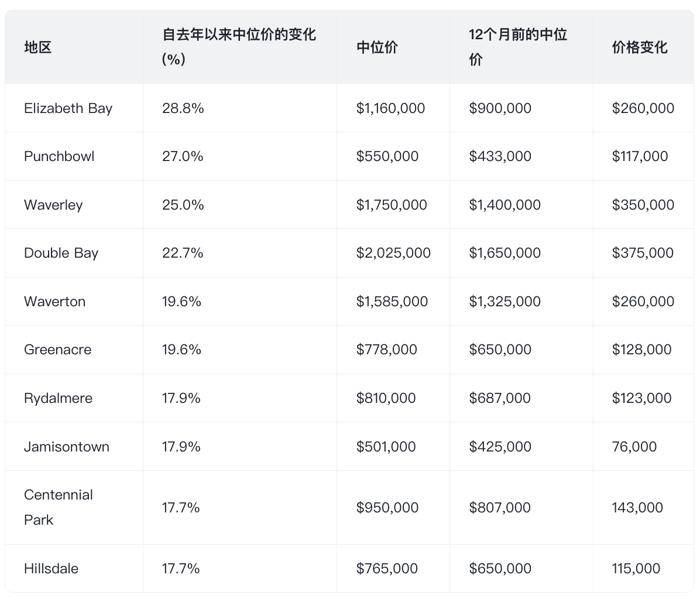Select the Greenacre suburb cell
Image resolution: width=700 pixels, height=602 pixels.
click(x=57, y=350)
